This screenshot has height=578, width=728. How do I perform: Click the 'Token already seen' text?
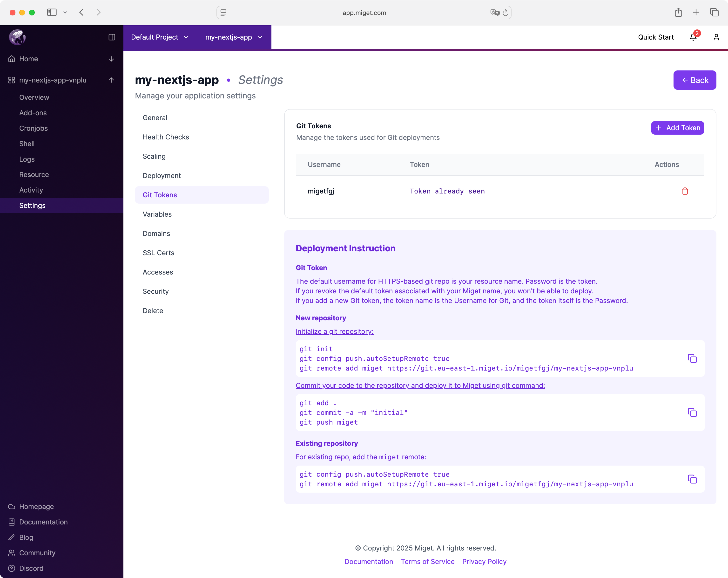tap(447, 191)
